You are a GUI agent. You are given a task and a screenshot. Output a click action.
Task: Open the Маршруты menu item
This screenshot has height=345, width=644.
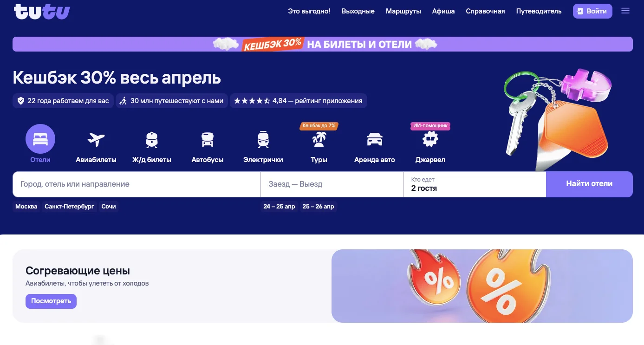coord(403,11)
